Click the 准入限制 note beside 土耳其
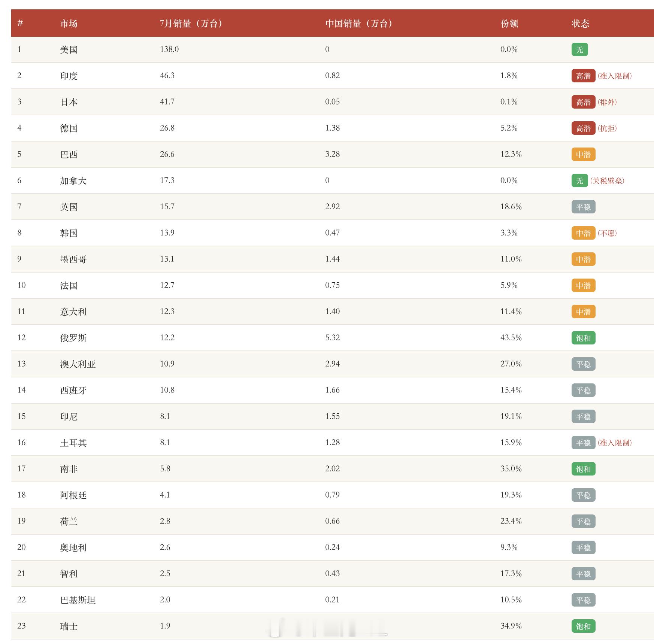The height and width of the screenshot is (644, 654). 615,443
